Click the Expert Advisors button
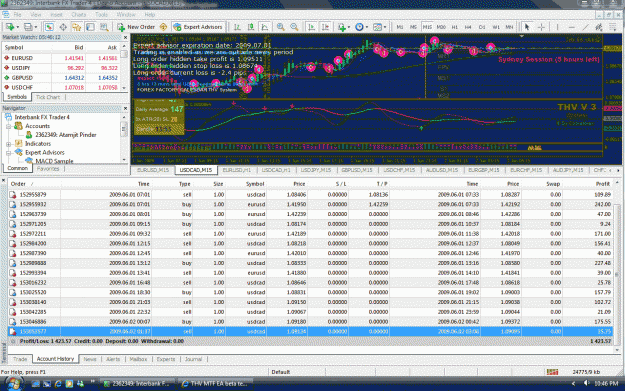This screenshot has width=625, height=391. [198, 27]
